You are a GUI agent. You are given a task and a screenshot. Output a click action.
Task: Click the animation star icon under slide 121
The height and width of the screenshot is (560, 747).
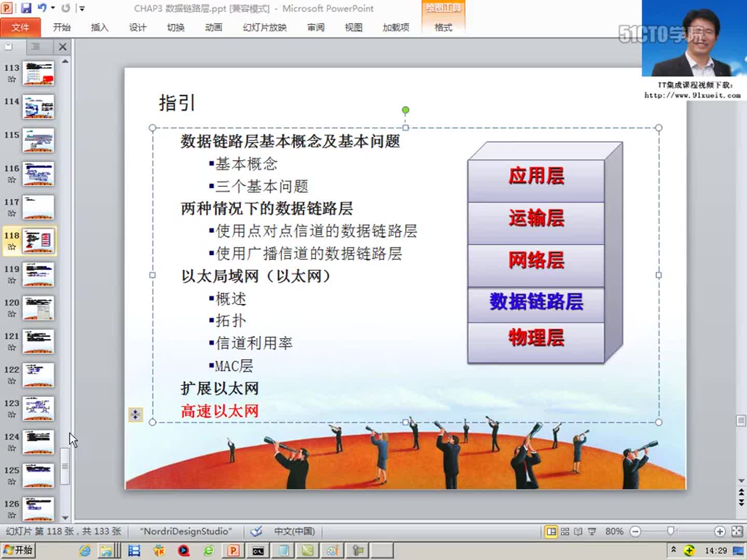pos(12,347)
